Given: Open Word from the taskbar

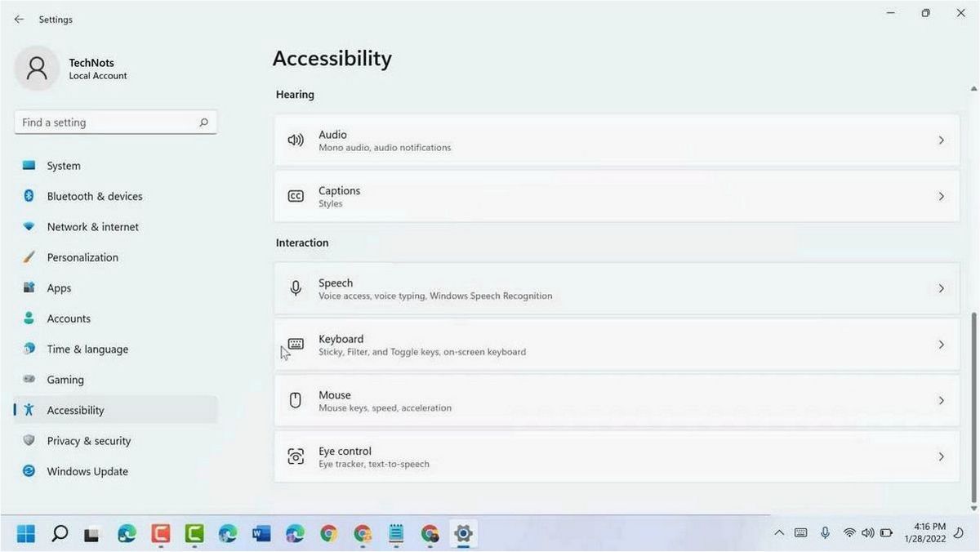Looking at the screenshot, I should [261, 534].
